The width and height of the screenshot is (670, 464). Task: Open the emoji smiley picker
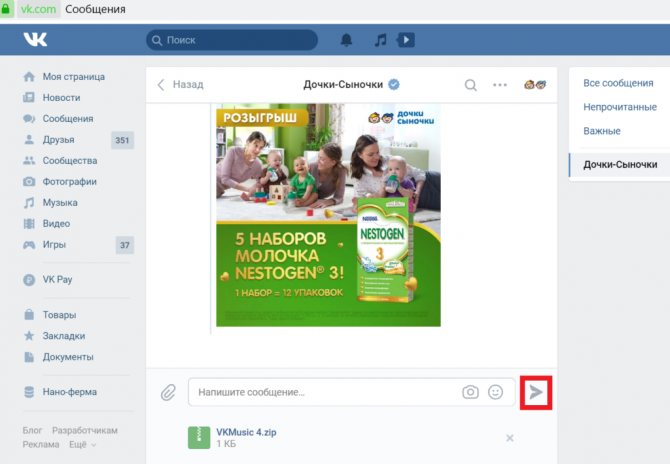[x=495, y=392]
